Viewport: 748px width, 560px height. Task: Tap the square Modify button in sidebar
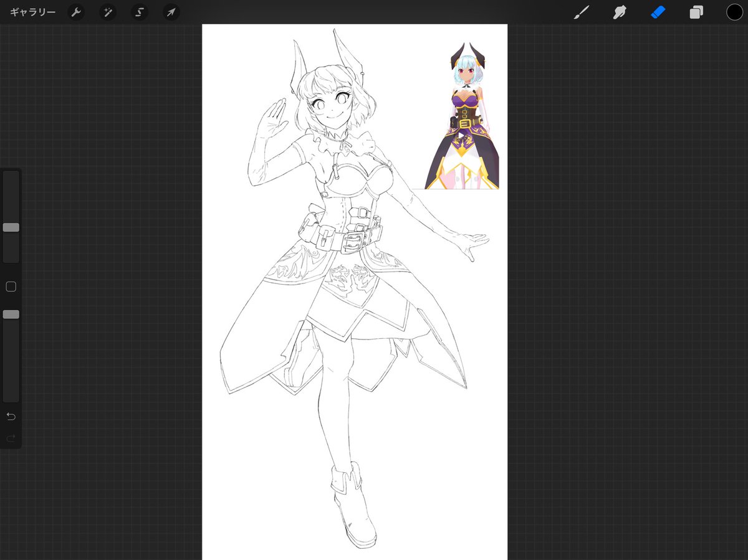pyautogui.click(x=11, y=287)
